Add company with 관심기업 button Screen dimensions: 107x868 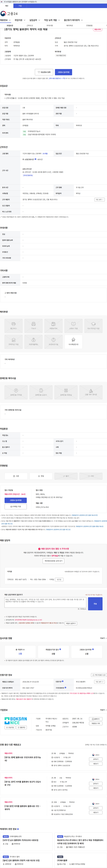tap(10, 727)
